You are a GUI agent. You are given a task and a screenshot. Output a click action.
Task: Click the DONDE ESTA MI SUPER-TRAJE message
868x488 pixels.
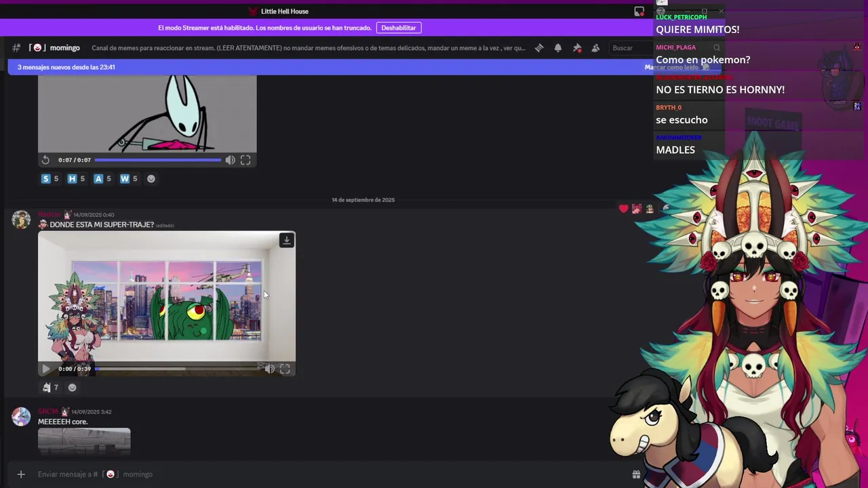(x=102, y=225)
